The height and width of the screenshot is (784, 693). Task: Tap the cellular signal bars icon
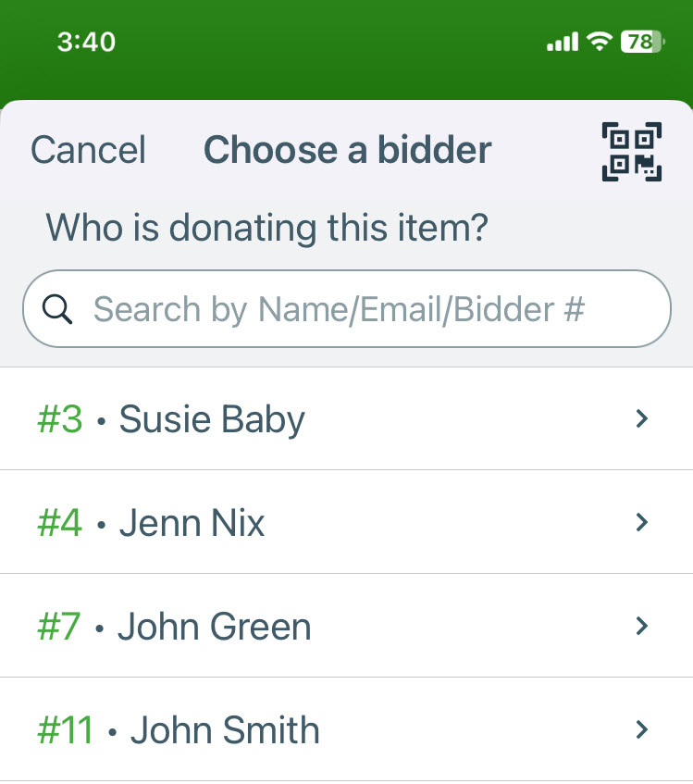point(563,42)
